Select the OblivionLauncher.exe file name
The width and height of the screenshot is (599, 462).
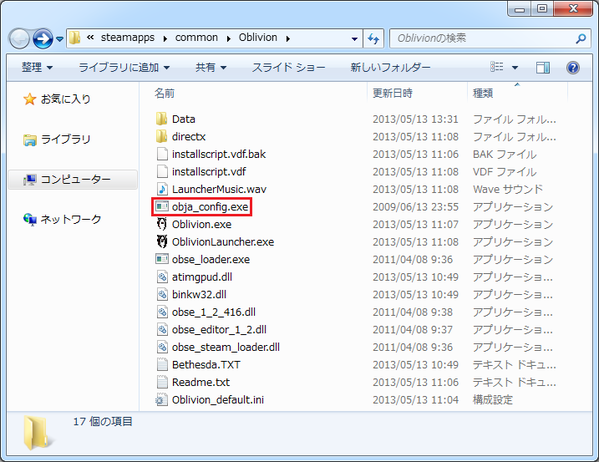(x=223, y=242)
